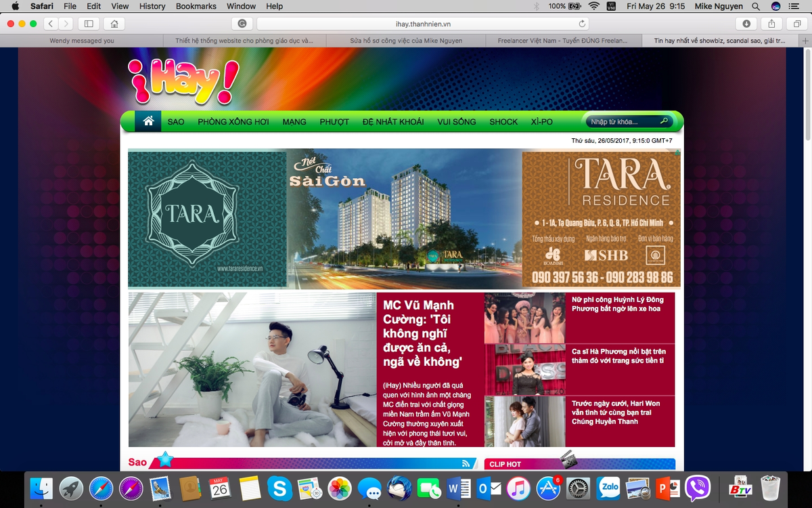Image resolution: width=812 pixels, height=508 pixels.
Task: Open the View menu
Action: coord(120,6)
